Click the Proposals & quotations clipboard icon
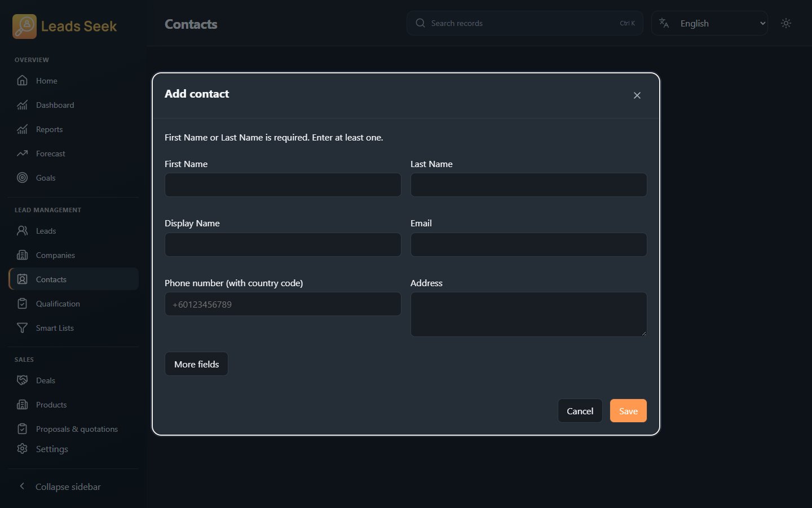 [x=22, y=429]
